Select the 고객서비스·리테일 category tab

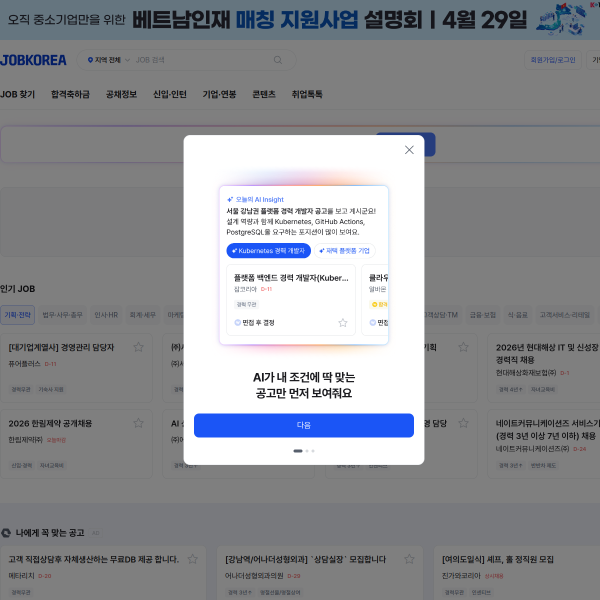564,315
